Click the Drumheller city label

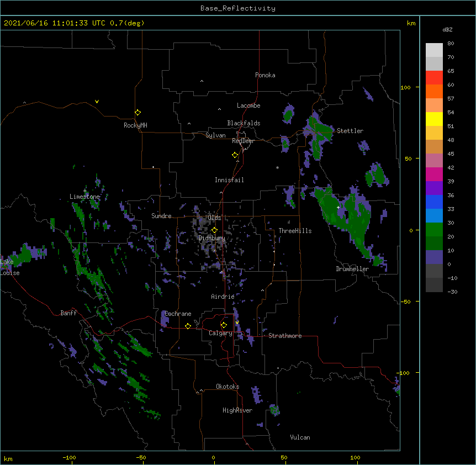[352, 269]
